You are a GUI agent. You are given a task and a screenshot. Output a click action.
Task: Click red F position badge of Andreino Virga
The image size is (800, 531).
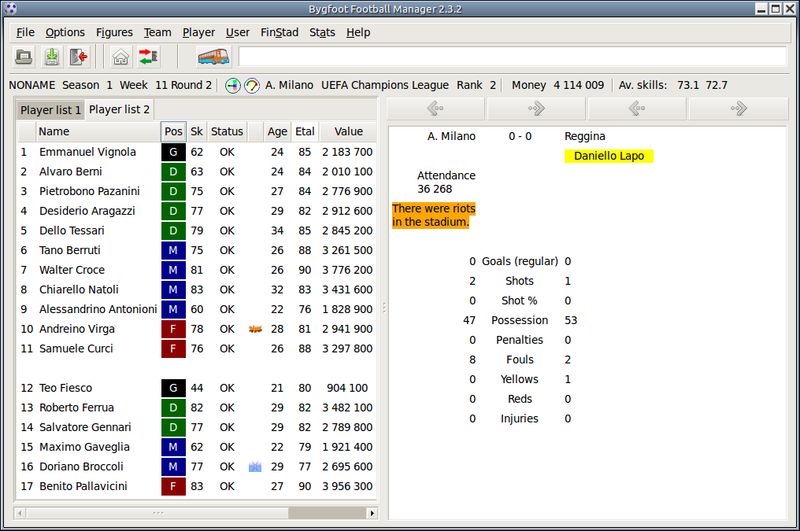coord(173,329)
